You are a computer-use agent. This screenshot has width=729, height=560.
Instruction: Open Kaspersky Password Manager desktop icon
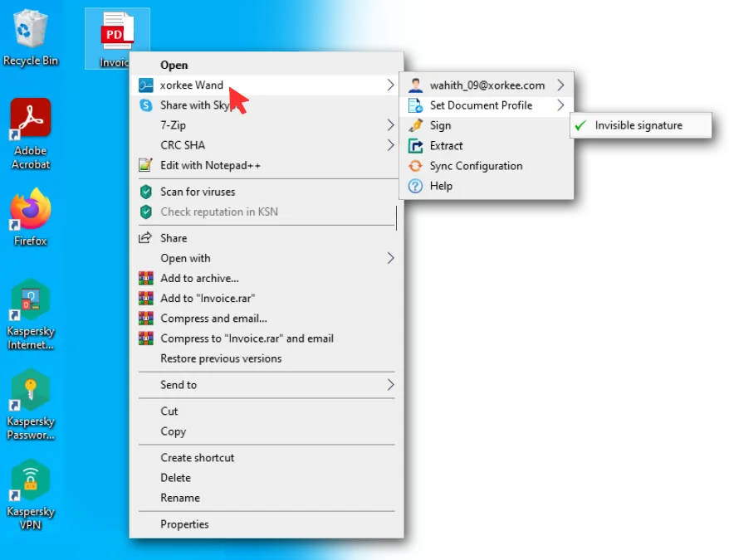(31, 390)
